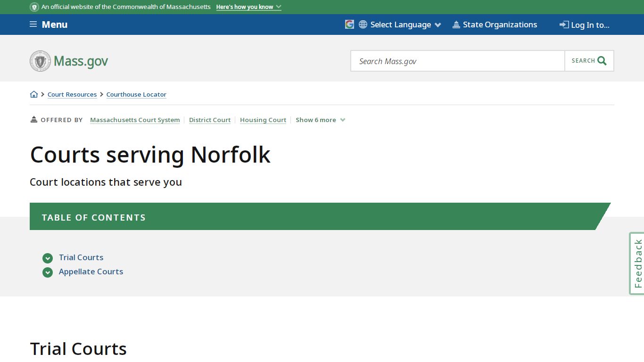Click the home breadcrumb icon
This screenshot has width=644, height=362.
tap(34, 94)
